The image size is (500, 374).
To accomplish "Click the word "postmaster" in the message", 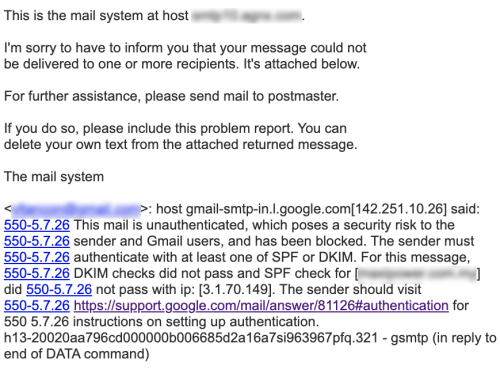I will click(302, 96).
